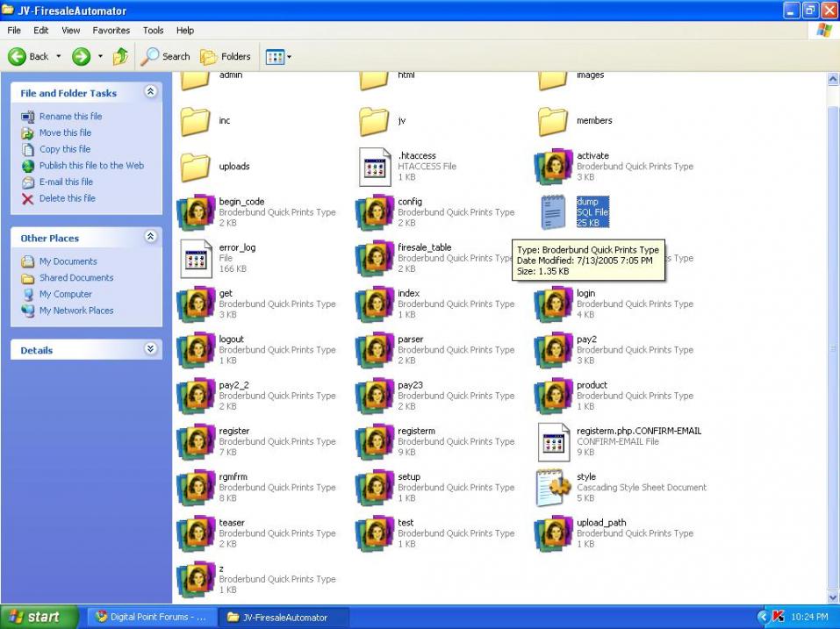The height and width of the screenshot is (629, 840).
Task: Select the .htaccess file icon
Action: click(x=375, y=167)
